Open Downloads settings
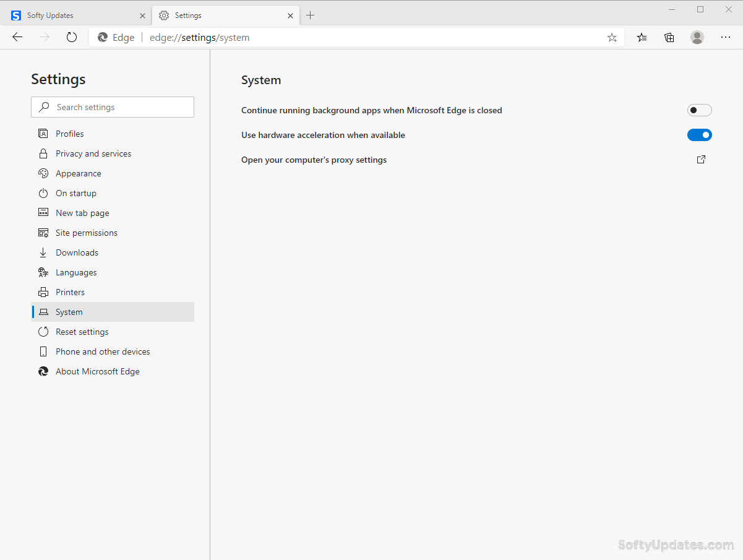 tap(113, 252)
